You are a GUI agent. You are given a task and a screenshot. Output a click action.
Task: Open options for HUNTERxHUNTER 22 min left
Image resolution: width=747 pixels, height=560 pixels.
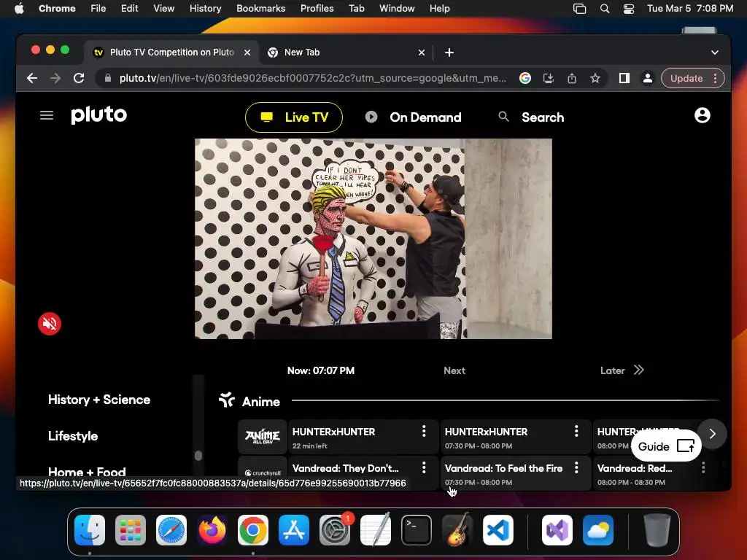click(424, 432)
